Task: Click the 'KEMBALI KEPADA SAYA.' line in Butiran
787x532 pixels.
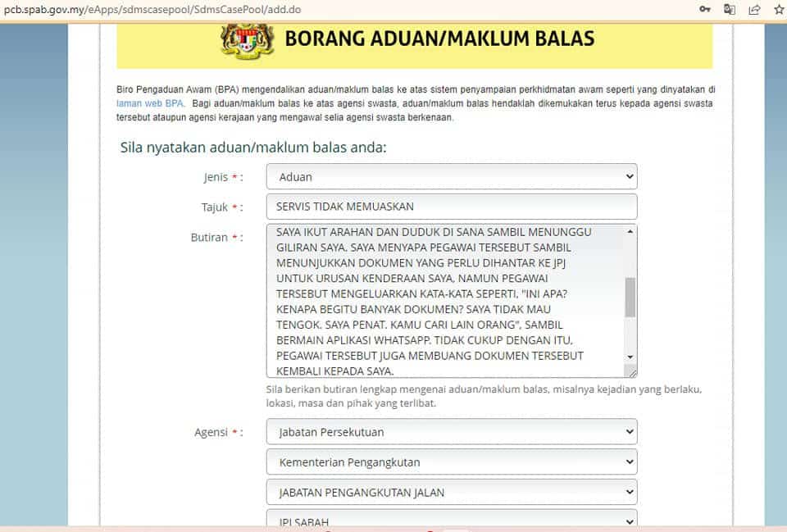Action: click(334, 371)
